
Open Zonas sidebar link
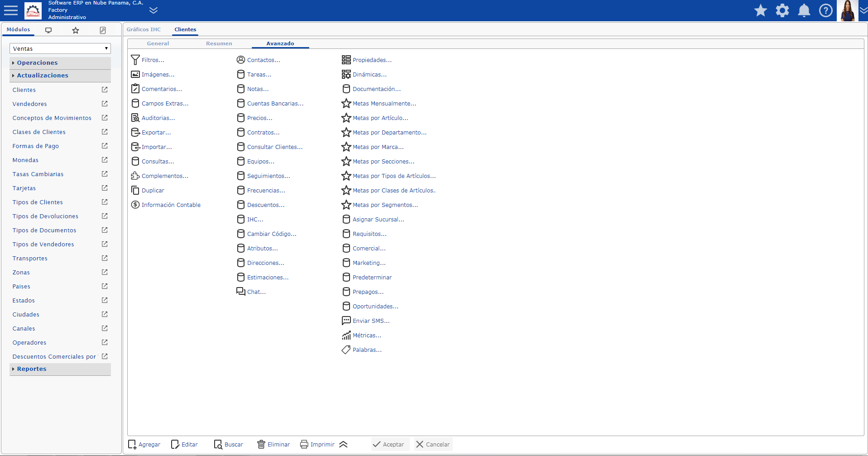click(x=21, y=272)
